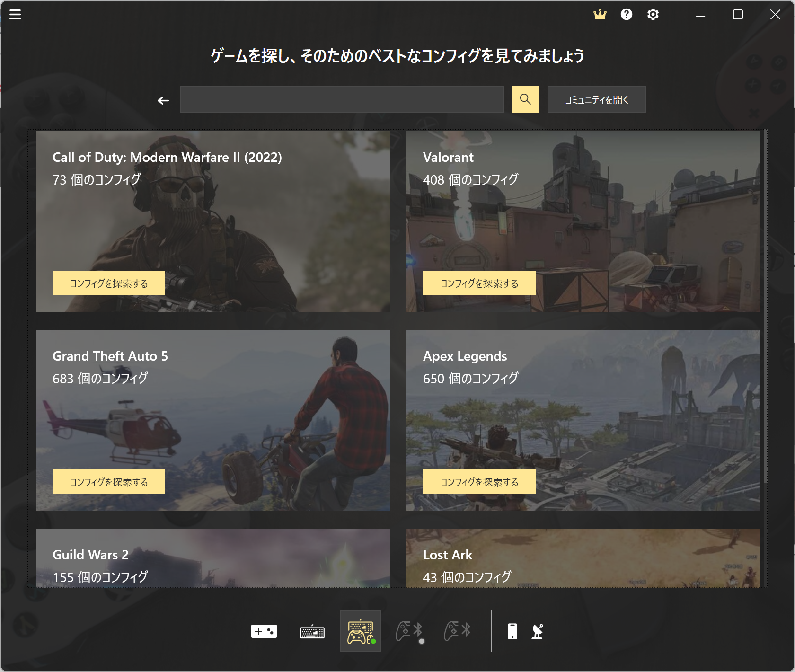Explore configs for Call of Duty
Viewport: 795px width, 672px height.
pyautogui.click(x=108, y=283)
